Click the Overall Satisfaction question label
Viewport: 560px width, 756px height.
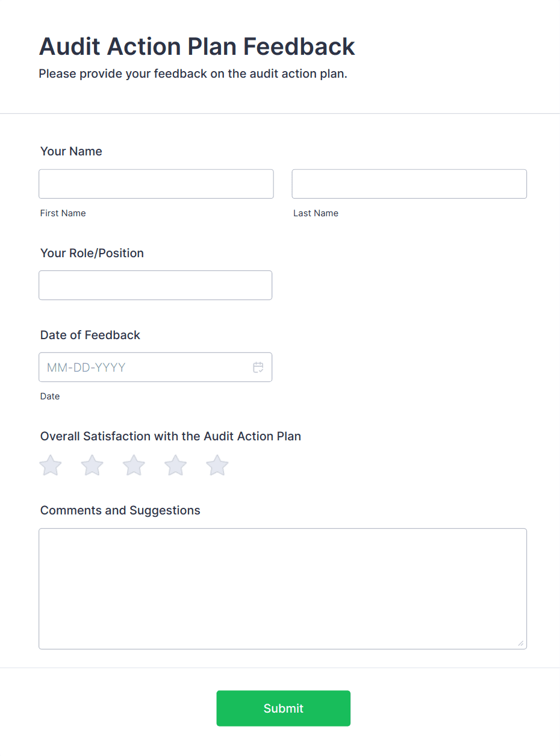click(x=170, y=436)
